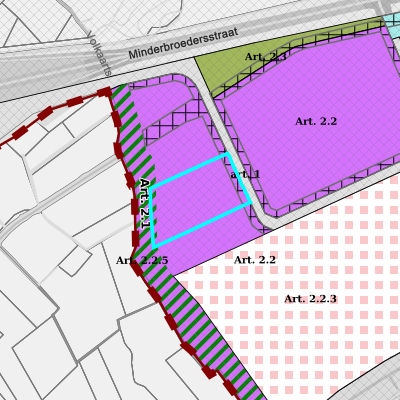
Task: Select the Art. 2.3 label in green zone
Action: click(266, 57)
